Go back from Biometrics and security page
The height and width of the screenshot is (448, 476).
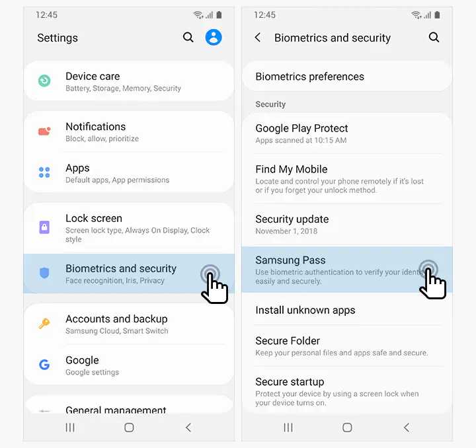coord(257,37)
